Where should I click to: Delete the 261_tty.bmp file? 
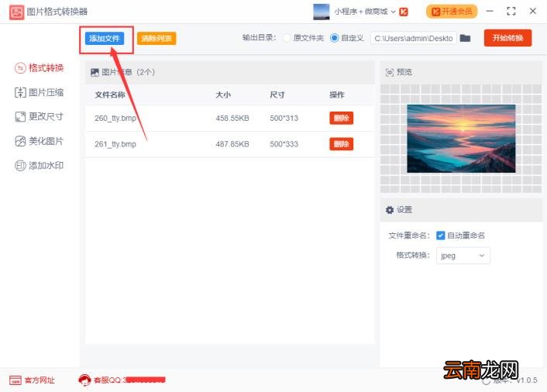click(342, 144)
